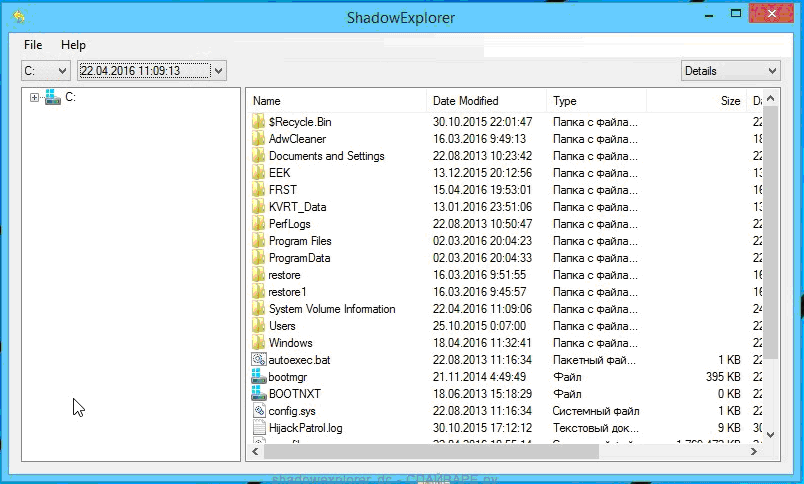Viewport: 804px width, 484px height.
Task: Open the shadow copy date dropdown arrow
Action: tap(218, 71)
